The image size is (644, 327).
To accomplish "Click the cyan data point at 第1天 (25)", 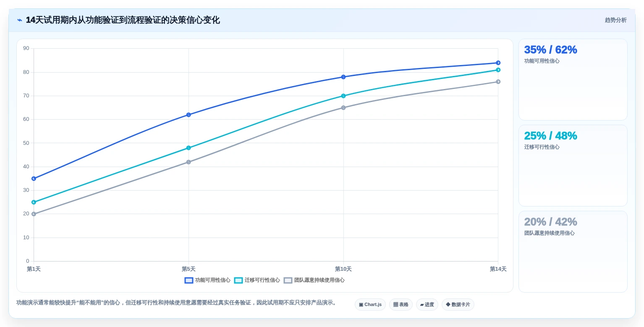I will [x=34, y=202].
